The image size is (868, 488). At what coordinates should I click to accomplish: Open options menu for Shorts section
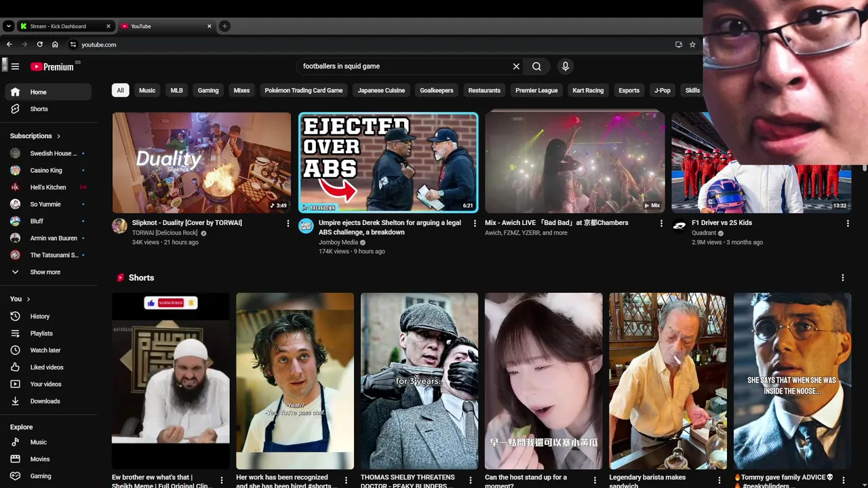point(842,278)
